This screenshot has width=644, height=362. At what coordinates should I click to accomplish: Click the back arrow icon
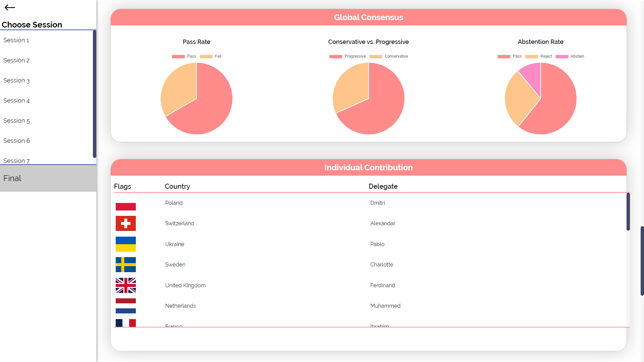point(10,7)
